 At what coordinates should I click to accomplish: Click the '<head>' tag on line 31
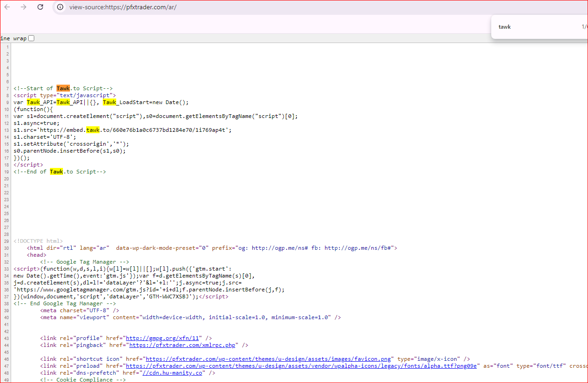(x=37, y=255)
